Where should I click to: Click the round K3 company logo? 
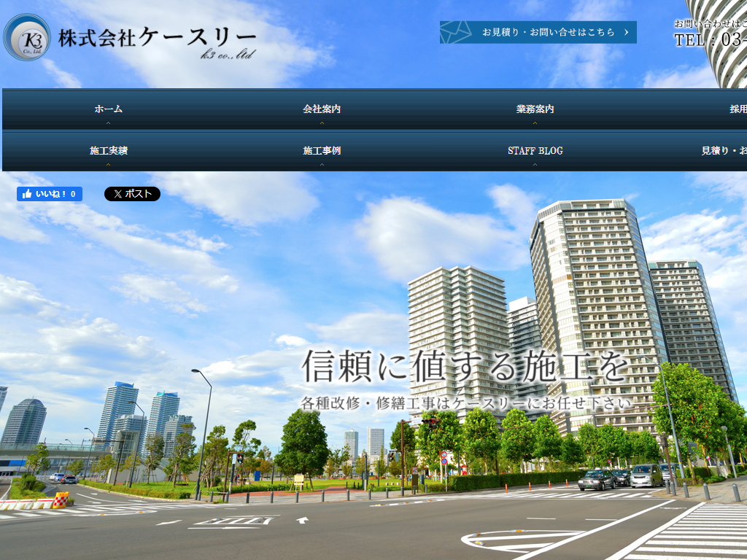(27, 37)
